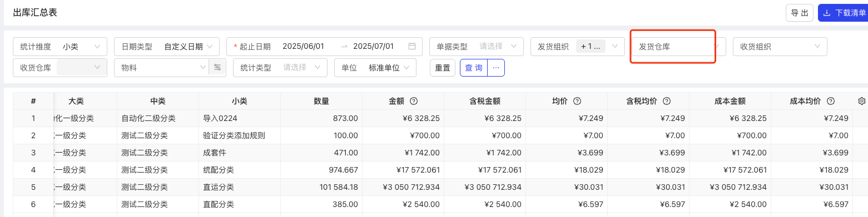
Task: Expand the 日期类型 dropdown
Action: 166,47
